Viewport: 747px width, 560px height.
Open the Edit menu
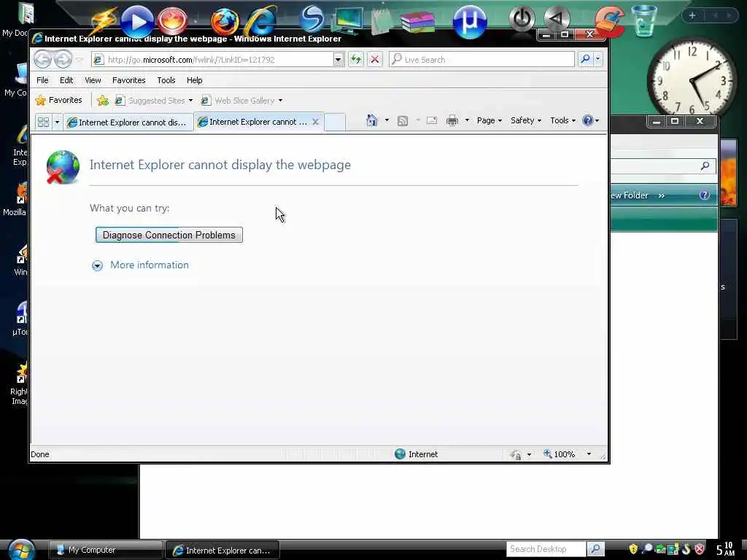coord(66,80)
